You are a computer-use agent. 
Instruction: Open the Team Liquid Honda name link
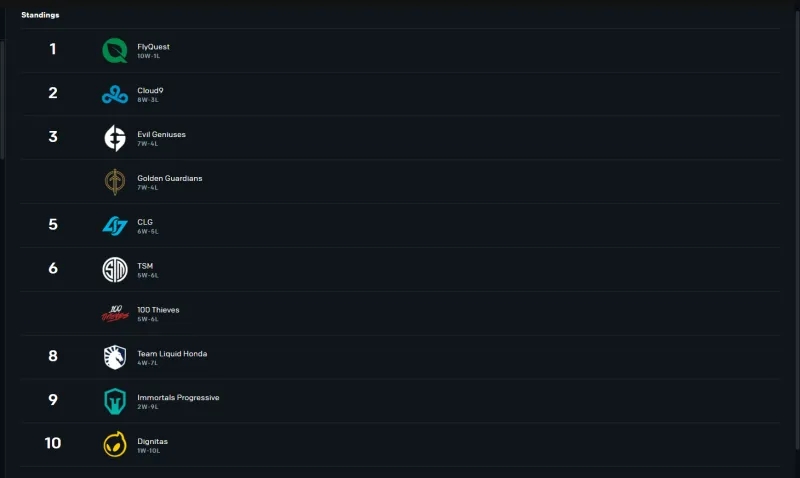click(x=172, y=354)
